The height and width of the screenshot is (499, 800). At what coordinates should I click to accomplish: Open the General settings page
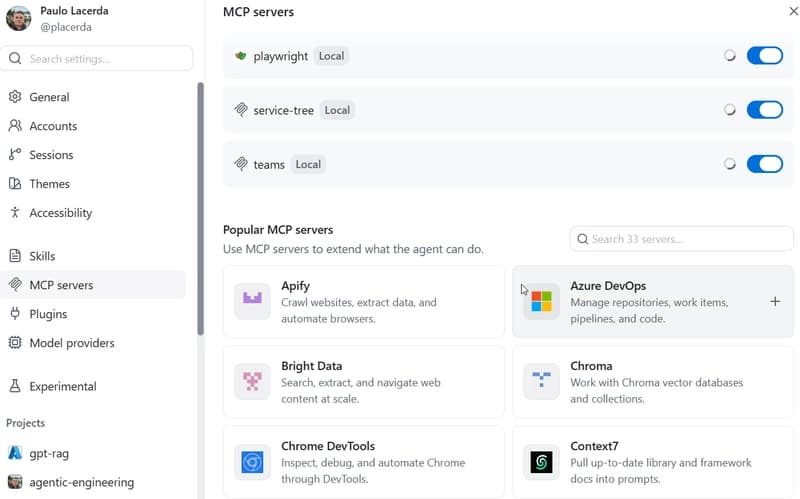click(93, 97)
